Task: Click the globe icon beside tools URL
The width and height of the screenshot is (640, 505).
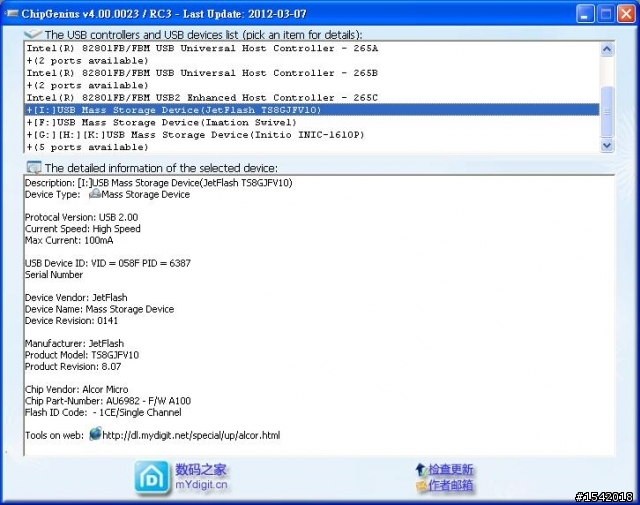Action: (x=95, y=434)
